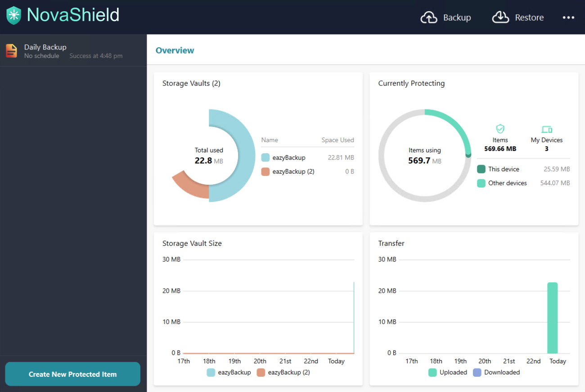Click the 'Space Used' column header

tap(337, 140)
